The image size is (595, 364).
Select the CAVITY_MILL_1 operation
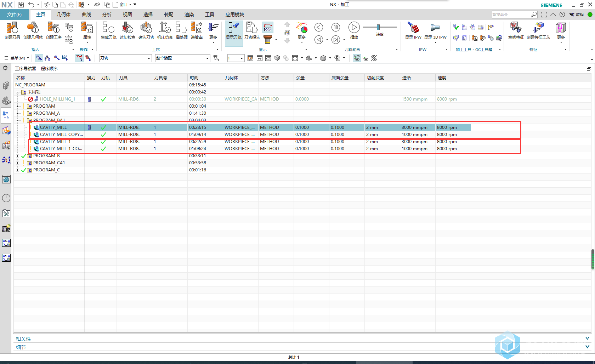pyautogui.click(x=55, y=142)
